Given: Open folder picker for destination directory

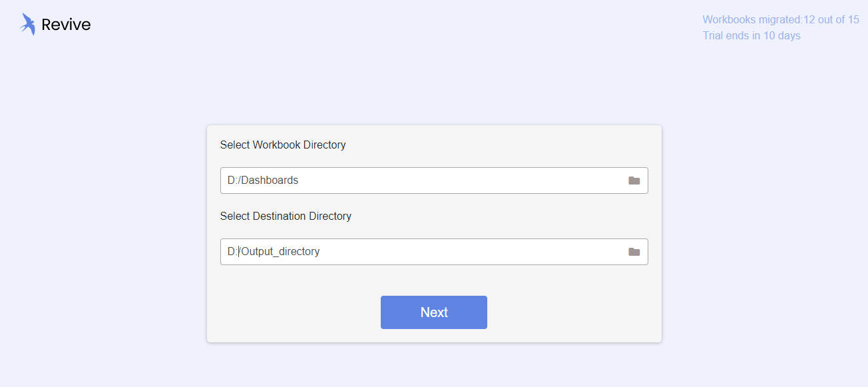Looking at the screenshot, I should tap(634, 252).
